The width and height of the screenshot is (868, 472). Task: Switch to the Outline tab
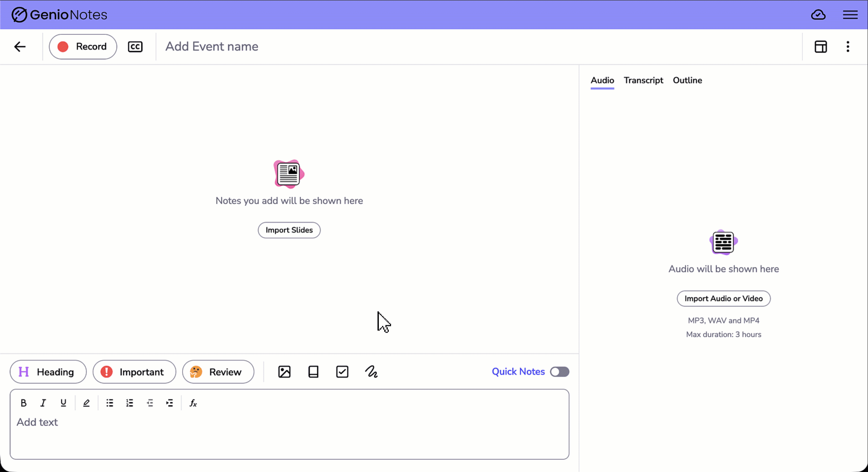(687, 81)
